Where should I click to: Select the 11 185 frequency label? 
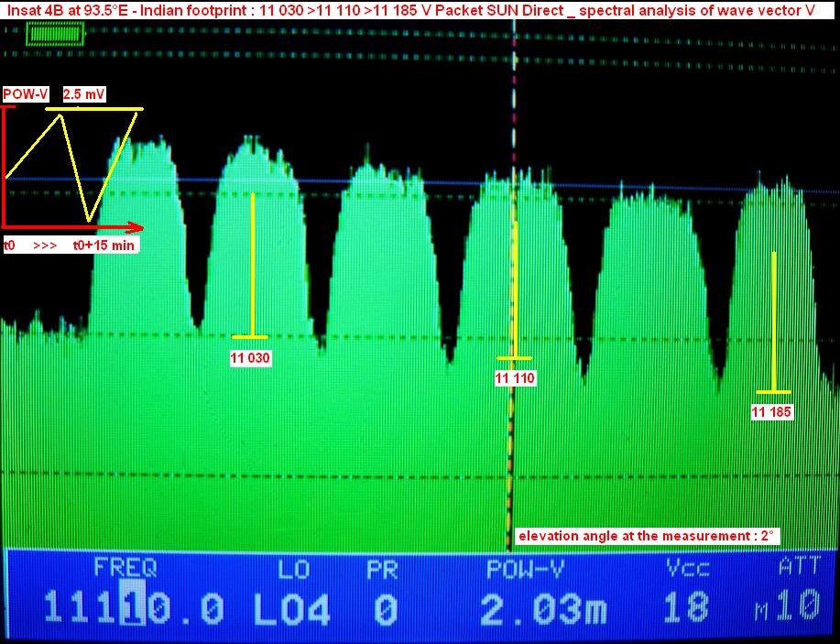771,412
